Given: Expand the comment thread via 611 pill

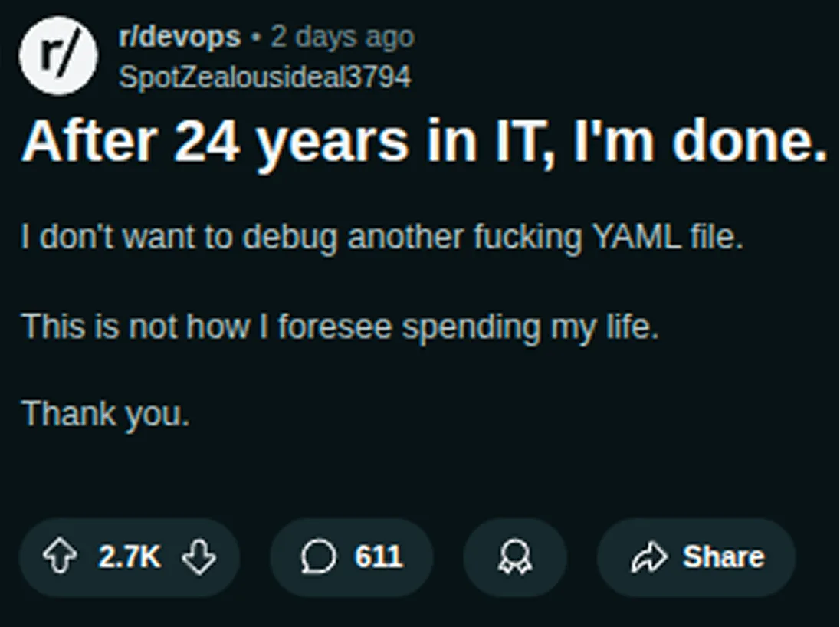Looking at the screenshot, I should point(352,557).
